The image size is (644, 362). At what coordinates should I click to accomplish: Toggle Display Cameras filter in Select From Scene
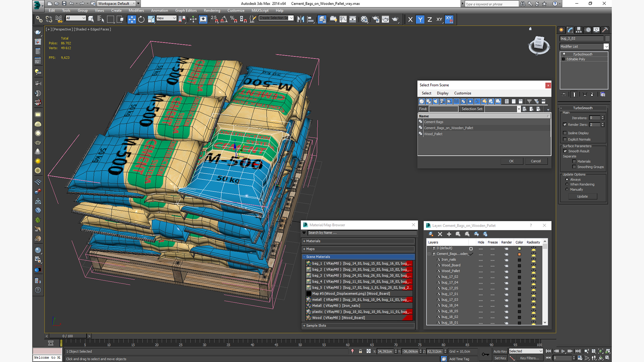(442, 101)
